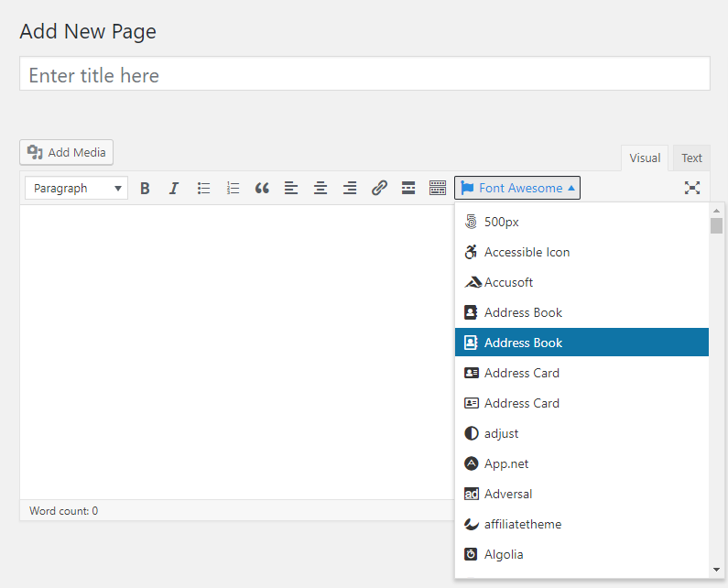The width and height of the screenshot is (728, 588).
Task: Pick the App.net icon entry
Action: pos(581,463)
